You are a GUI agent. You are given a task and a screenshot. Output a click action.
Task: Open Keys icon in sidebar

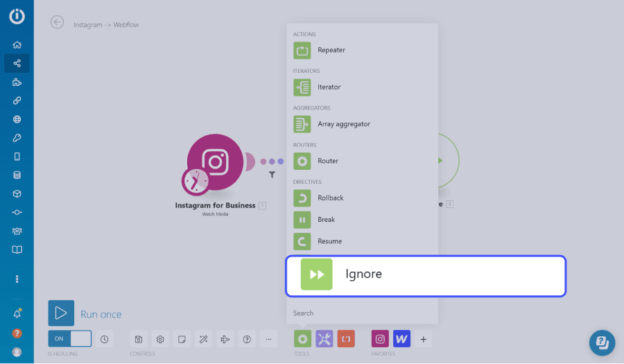tap(17, 138)
